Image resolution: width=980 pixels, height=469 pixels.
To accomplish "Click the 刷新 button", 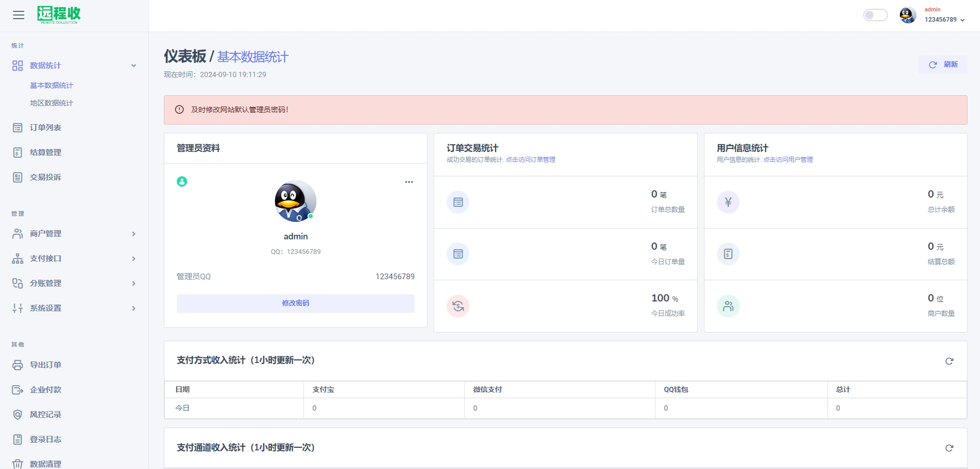I will click(x=942, y=65).
